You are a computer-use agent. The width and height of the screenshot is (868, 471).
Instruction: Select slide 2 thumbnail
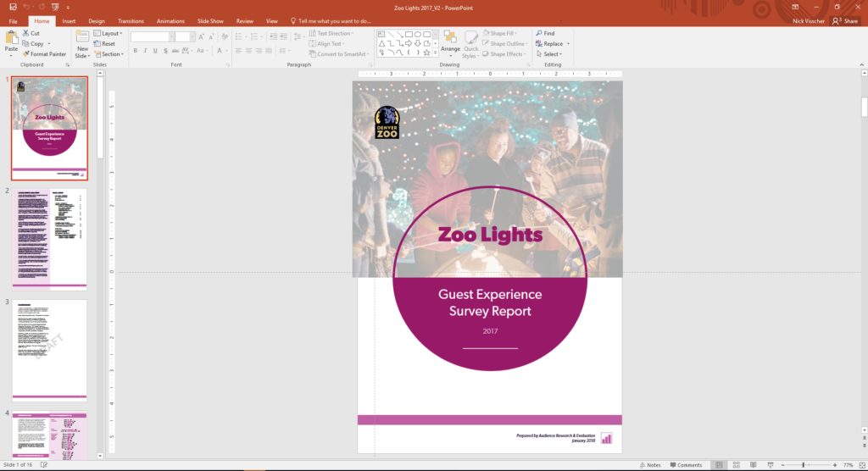(x=49, y=239)
